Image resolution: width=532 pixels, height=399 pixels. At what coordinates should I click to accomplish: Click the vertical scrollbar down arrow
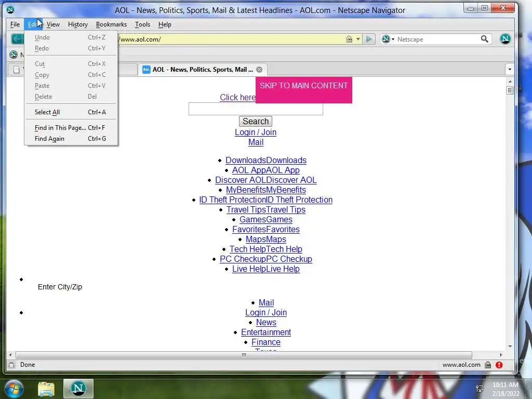(x=510, y=347)
